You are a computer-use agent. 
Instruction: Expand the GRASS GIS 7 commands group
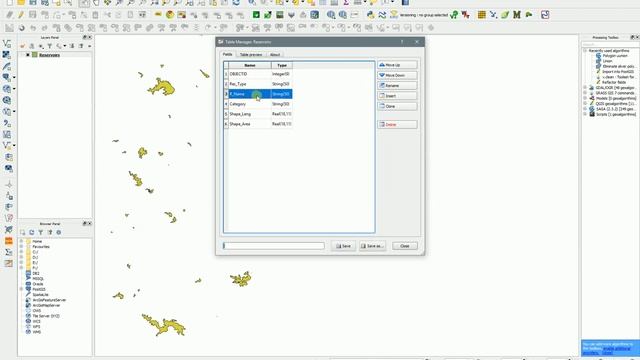[x=585, y=93]
